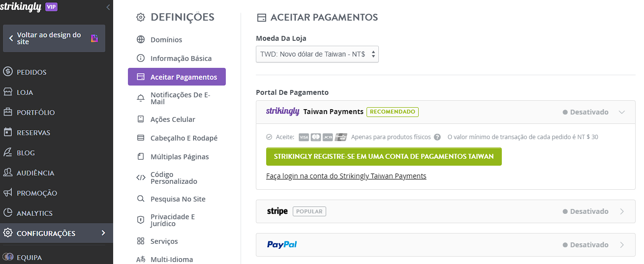Collapse the Taiwan Payments panel chevron
644x264 pixels.
click(622, 112)
